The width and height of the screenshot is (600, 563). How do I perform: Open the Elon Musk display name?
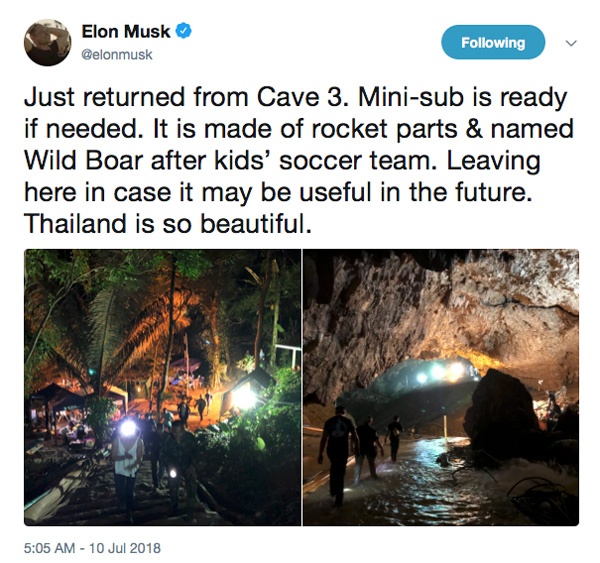126,31
